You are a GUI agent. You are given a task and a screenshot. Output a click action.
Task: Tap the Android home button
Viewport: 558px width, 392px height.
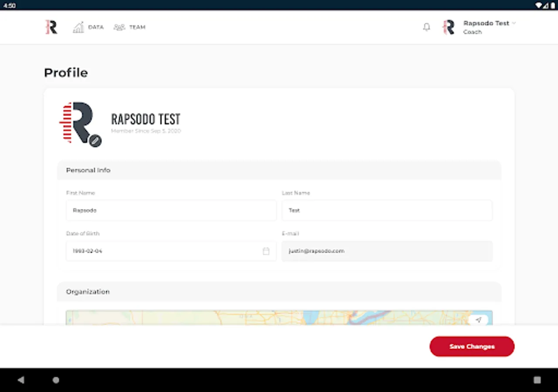point(56,380)
